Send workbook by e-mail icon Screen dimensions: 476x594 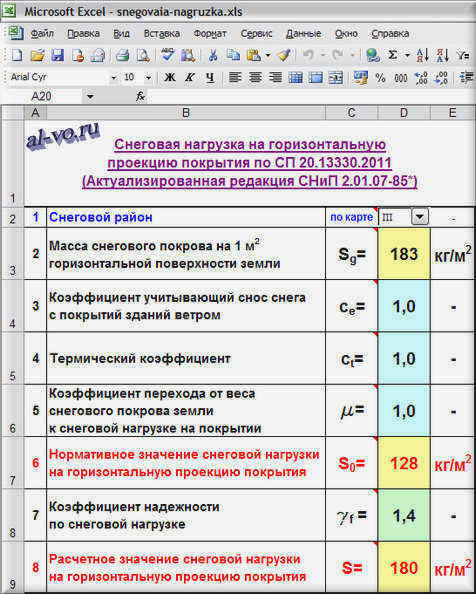98,56
